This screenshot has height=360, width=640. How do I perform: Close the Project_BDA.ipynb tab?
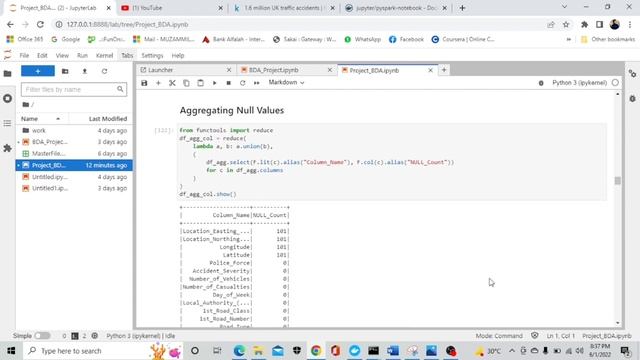tap(430, 70)
